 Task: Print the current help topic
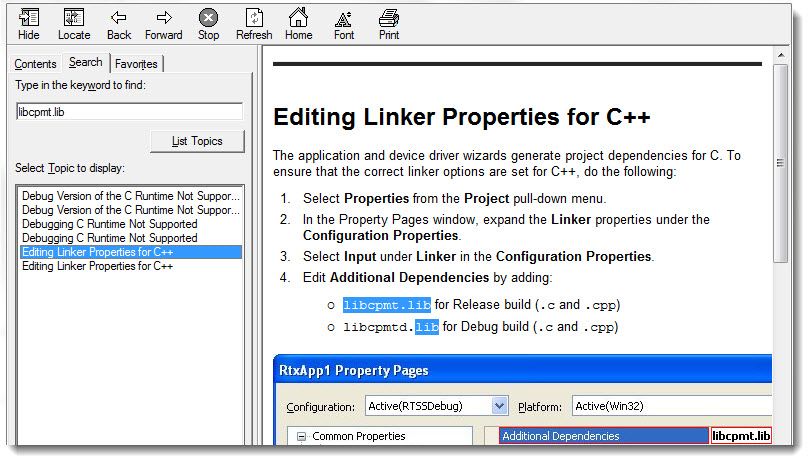tap(389, 18)
